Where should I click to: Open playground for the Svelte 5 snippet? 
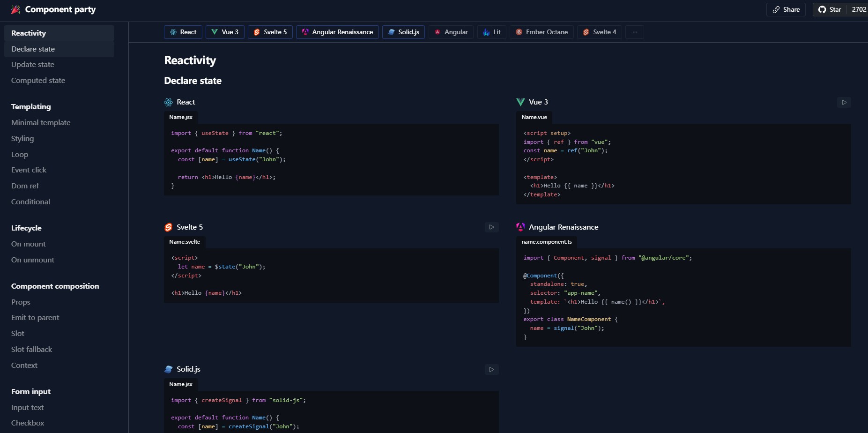(x=491, y=227)
